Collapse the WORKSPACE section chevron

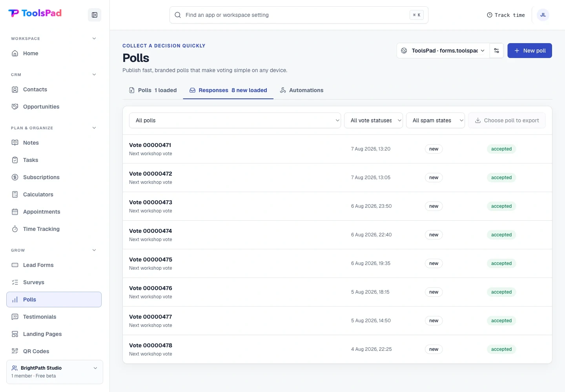tap(94, 38)
